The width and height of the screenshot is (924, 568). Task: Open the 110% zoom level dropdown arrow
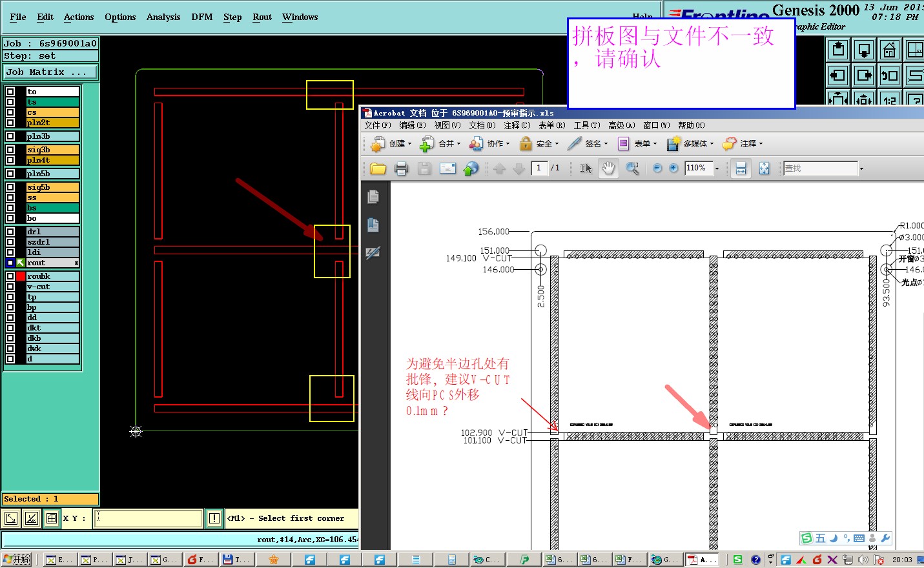pyautogui.click(x=717, y=168)
